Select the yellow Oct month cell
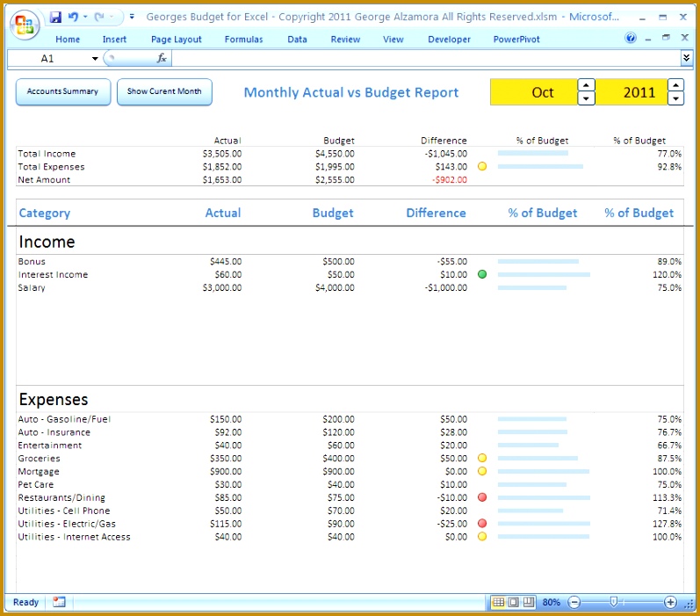This screenshot has width=700, height=616. [x=534, y=92]
